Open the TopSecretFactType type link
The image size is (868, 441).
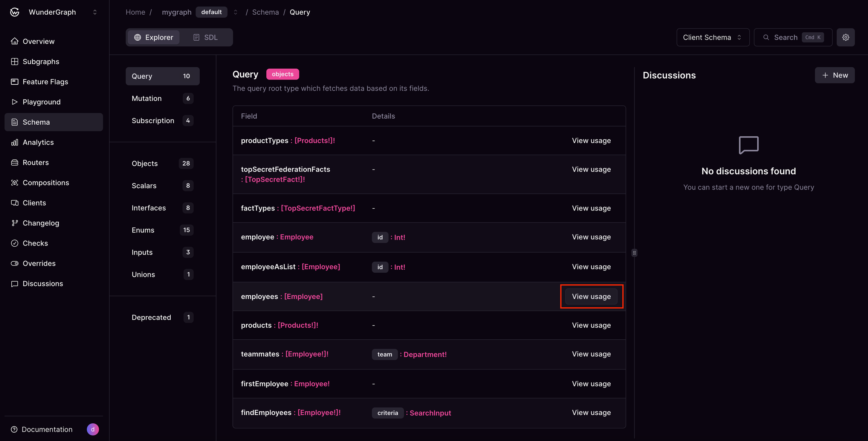click(318, 208)
